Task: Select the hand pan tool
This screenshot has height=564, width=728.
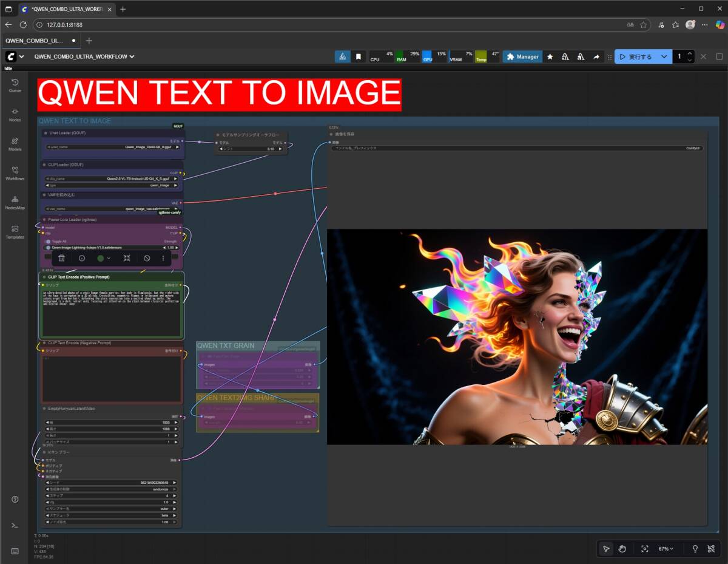Action: (622, 549)
